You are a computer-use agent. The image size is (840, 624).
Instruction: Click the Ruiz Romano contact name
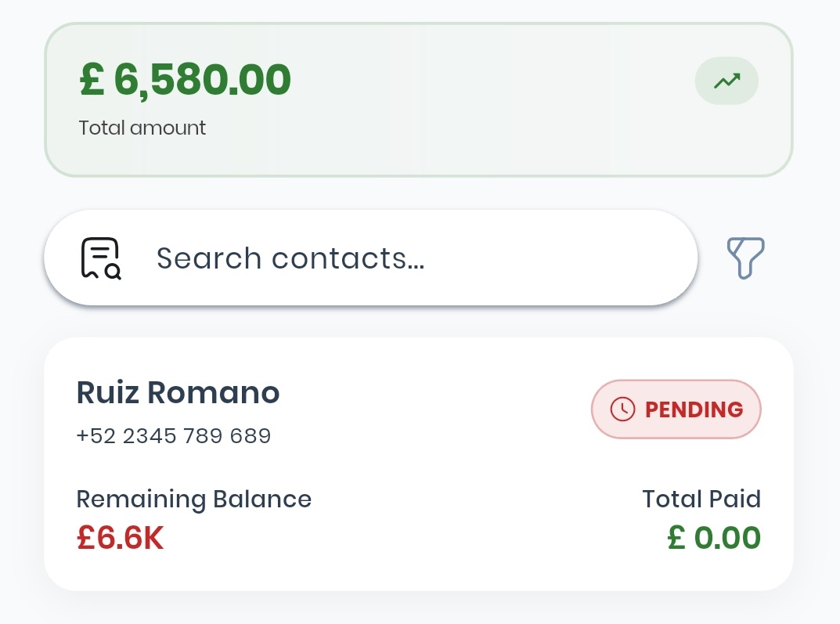click(178, 392)
